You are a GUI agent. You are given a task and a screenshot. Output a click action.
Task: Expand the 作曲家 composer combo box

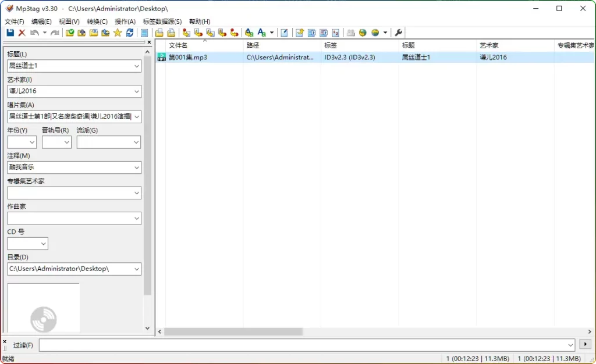pos(136,218)
